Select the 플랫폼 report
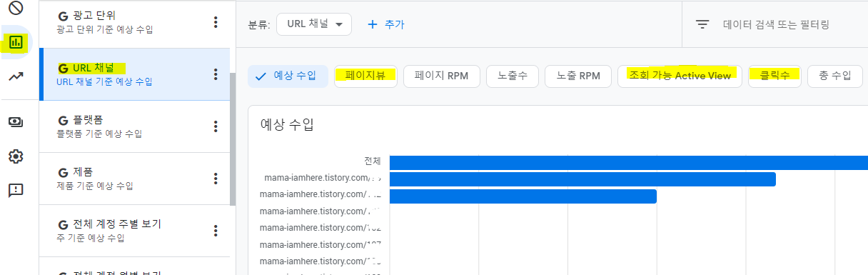Viewport: 868px width, 275px height. tap(134, 126)
